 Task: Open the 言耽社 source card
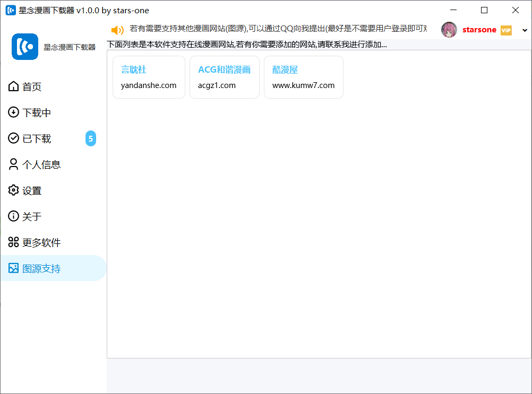tap(149, 77)
